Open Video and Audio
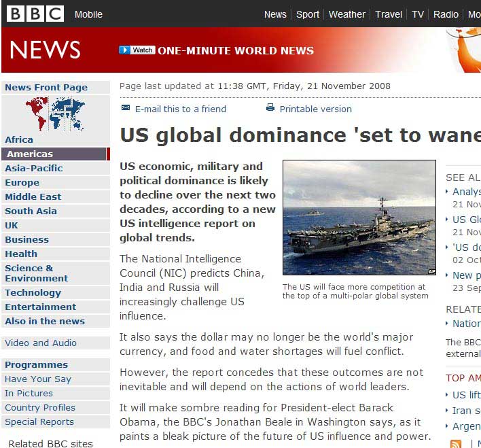The height and width of the screenshot is (448, 481). tap(56, 343)
